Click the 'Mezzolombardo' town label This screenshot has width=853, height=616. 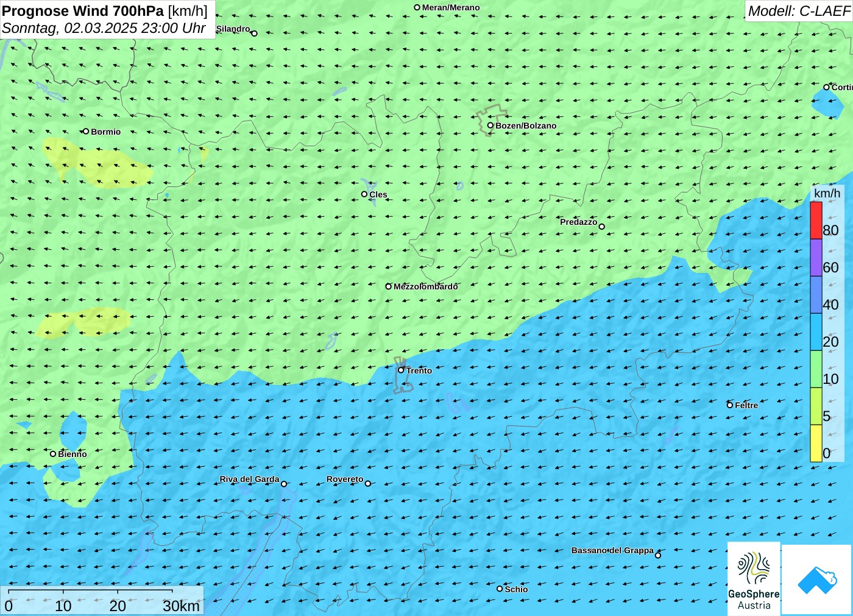[x=425, y=286]
